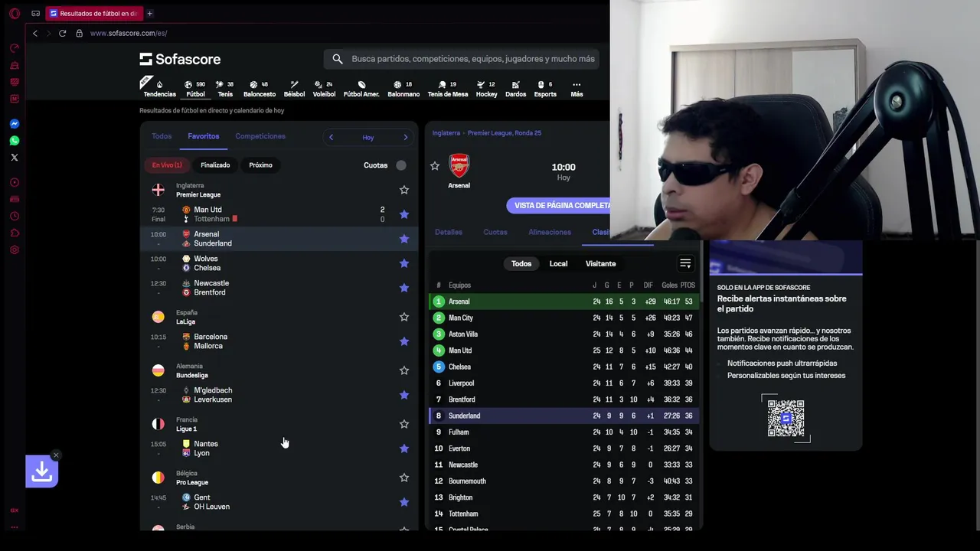Close the download popup
The image size is (980, 551).
coord(56,455)
